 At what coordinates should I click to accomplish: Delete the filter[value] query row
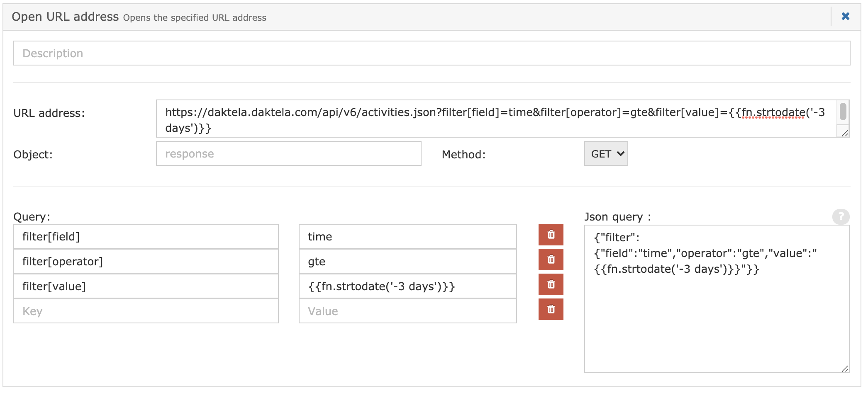click(551, 284)
